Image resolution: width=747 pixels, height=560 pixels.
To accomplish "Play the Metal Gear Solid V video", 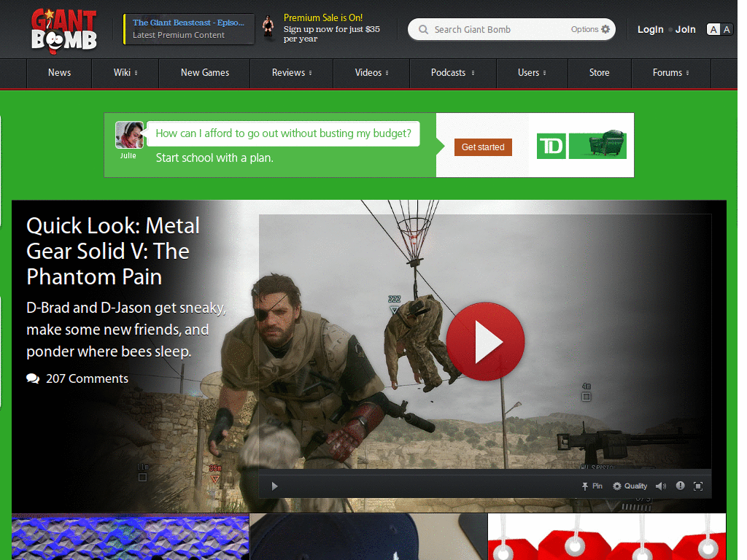I will point(485,341).
